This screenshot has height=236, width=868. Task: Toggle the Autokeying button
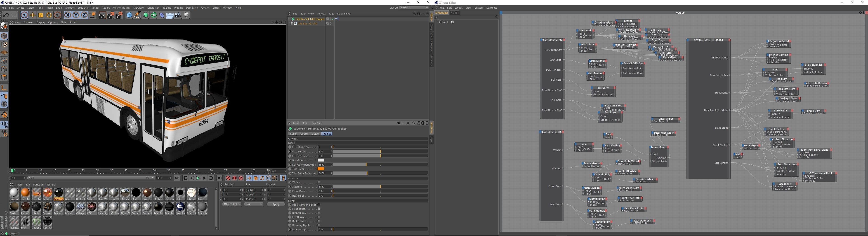(235, 178)
